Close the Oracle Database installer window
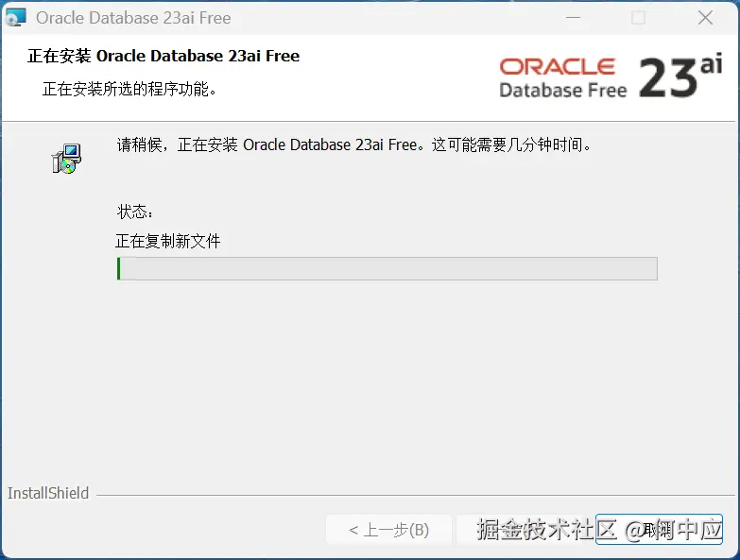This screenshot has width=740, height=560. pos(705,18)
